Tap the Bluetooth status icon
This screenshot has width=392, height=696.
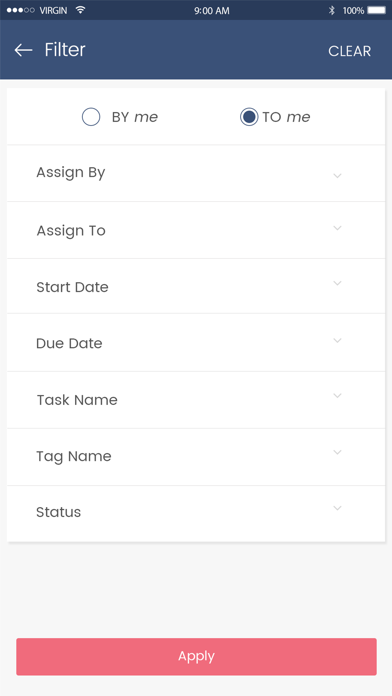[x=331, y=10]
